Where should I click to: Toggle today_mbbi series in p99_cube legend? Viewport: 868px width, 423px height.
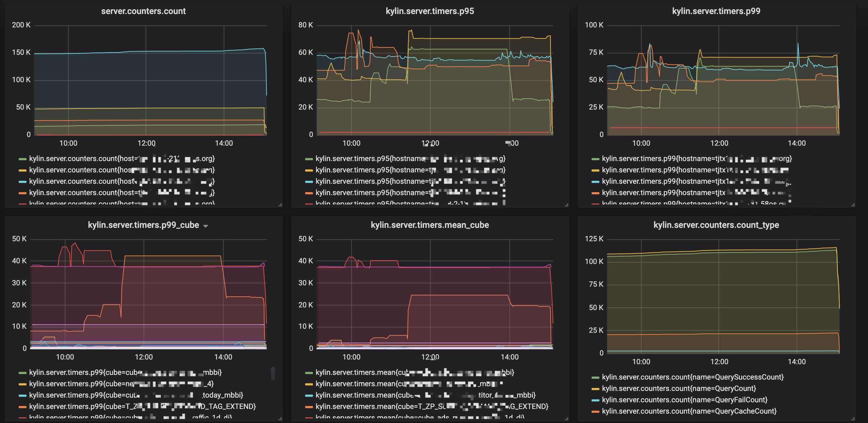click(x=136, y=395)
